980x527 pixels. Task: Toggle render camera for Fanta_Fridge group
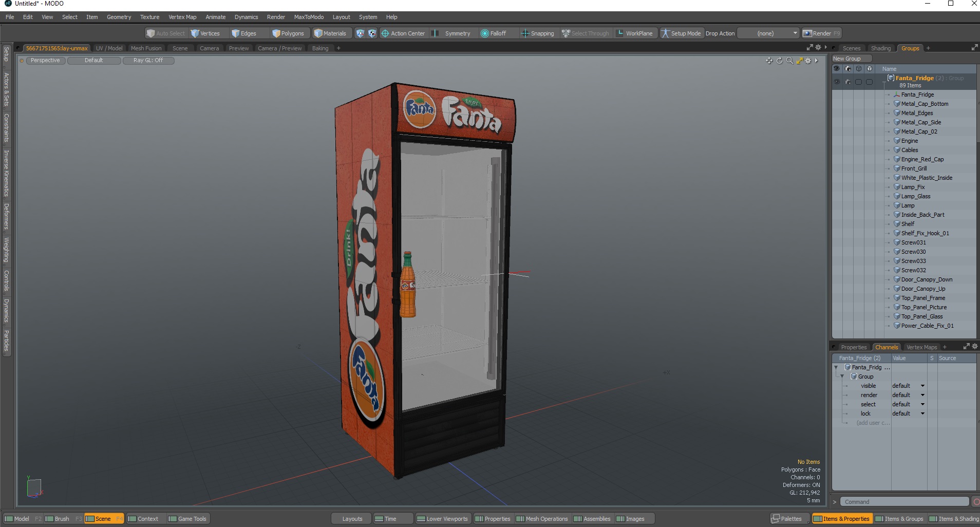[847, 82]
